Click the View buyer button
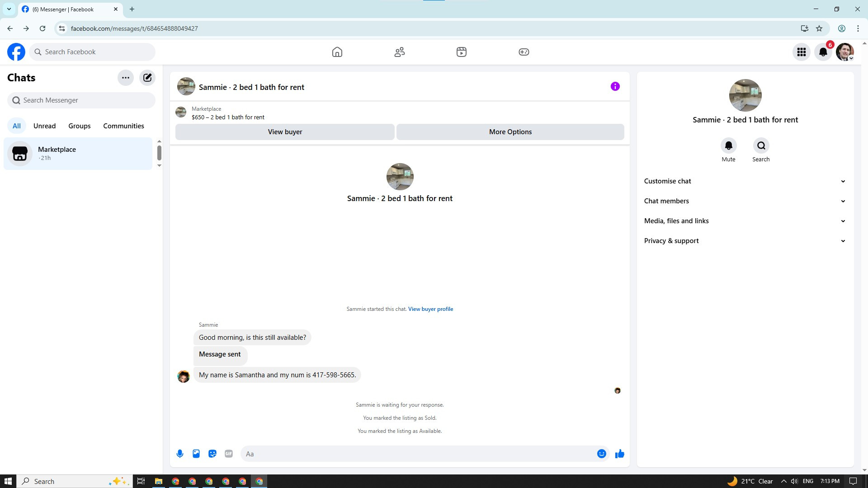This screenshot has width=868, height=488. [285, 132]
